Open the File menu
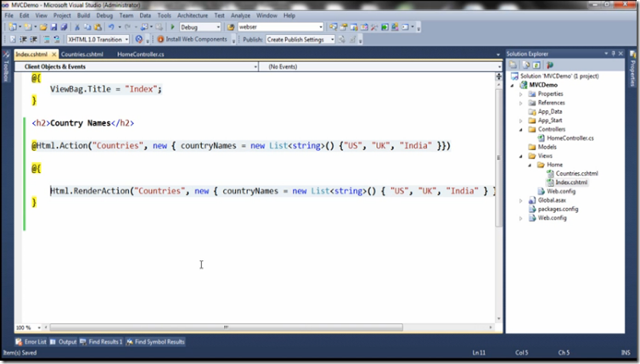The image size is (640, 364). [9, 15]
